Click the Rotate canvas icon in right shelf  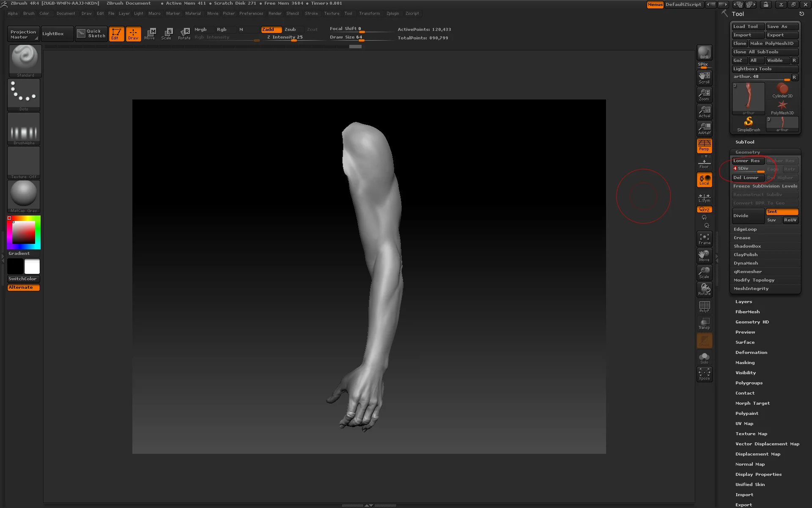(704, 290)
